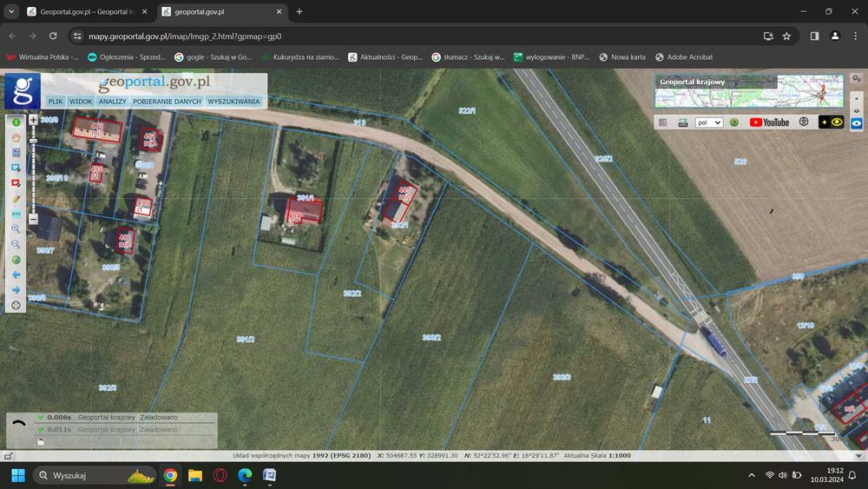Show full map extent globe icon
Screen dimensions: 868x489
(x=16, y=260)
